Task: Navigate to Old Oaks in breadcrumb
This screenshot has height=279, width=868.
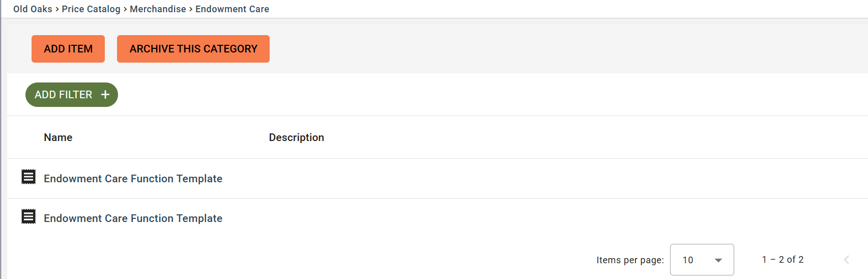Action: tap(33, 9)
